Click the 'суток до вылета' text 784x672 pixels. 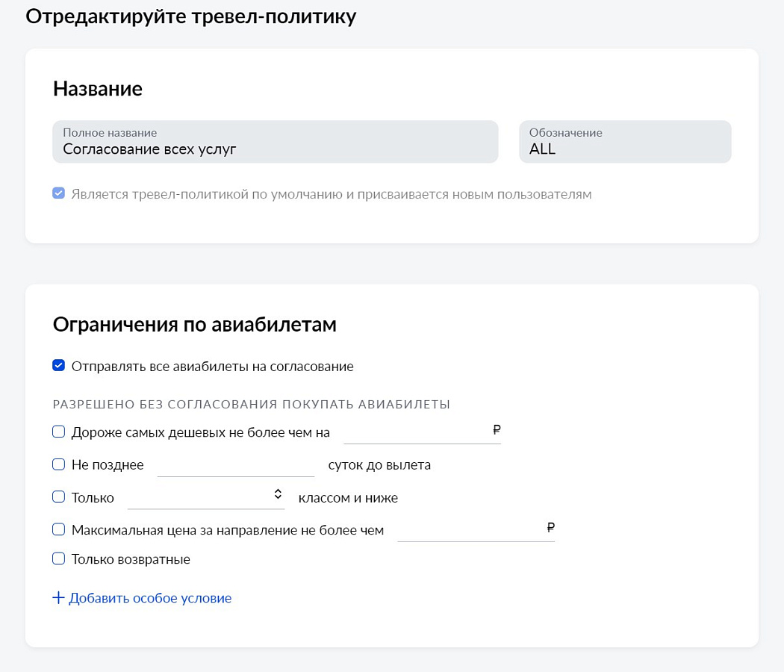[379, 465]
